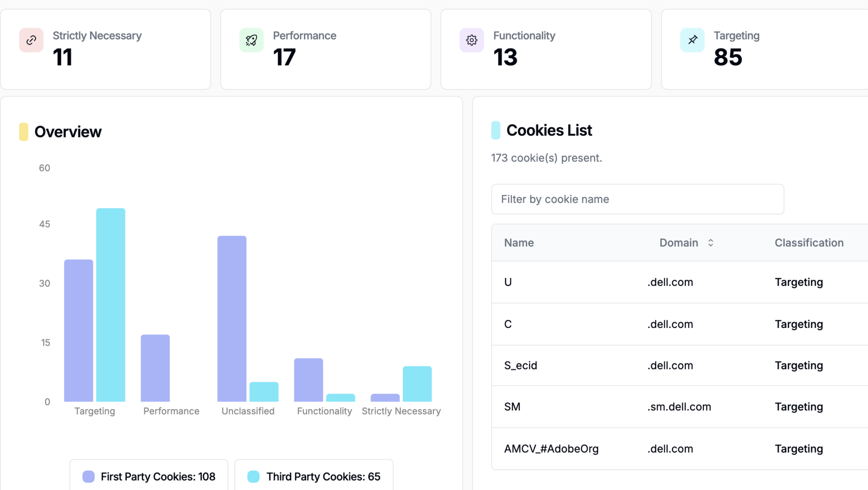Click the Functionality gear icon

point(472,40)
